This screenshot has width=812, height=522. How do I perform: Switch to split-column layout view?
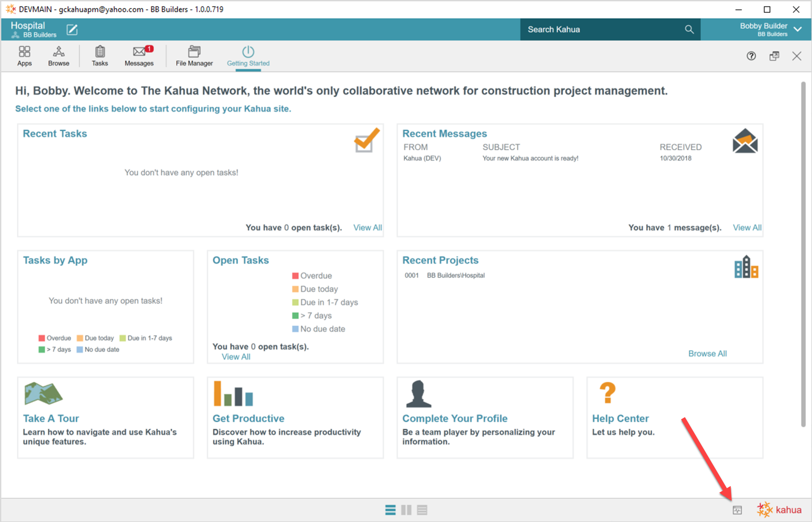(406, 510)
